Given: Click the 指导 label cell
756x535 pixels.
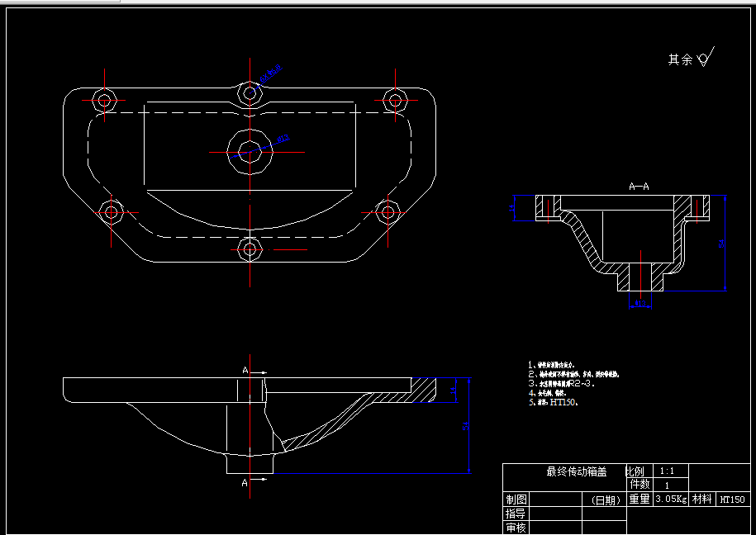Looking at the screenshot, I should tap(516, 514).
